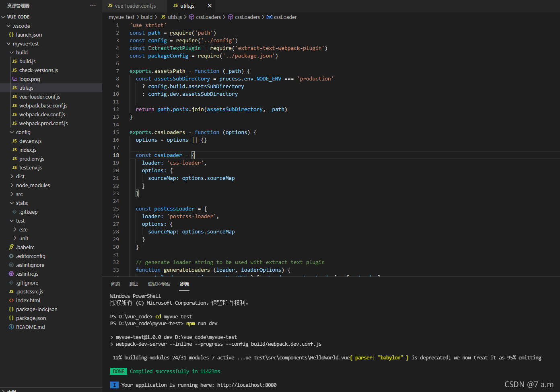
Task: Collapse the config folder
Action: (12, 132)
